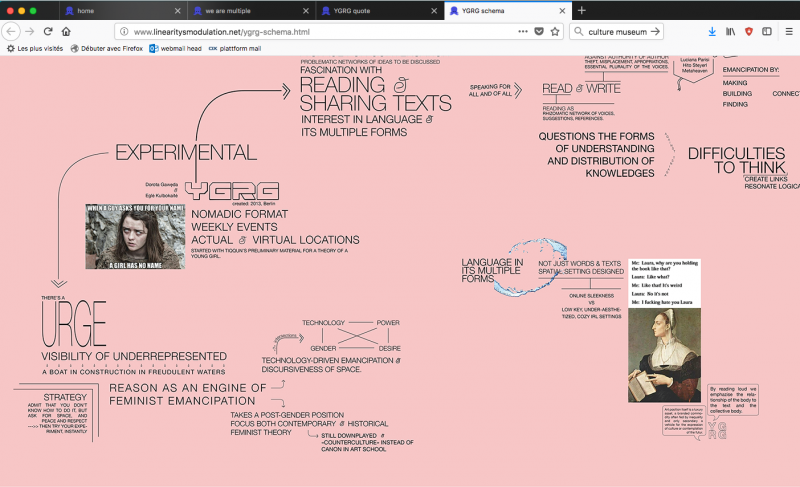The width and height of the screenshot is (800, 487).
Task: Click 'BUILDING' under emancipation
Action: tap(737, 93)
